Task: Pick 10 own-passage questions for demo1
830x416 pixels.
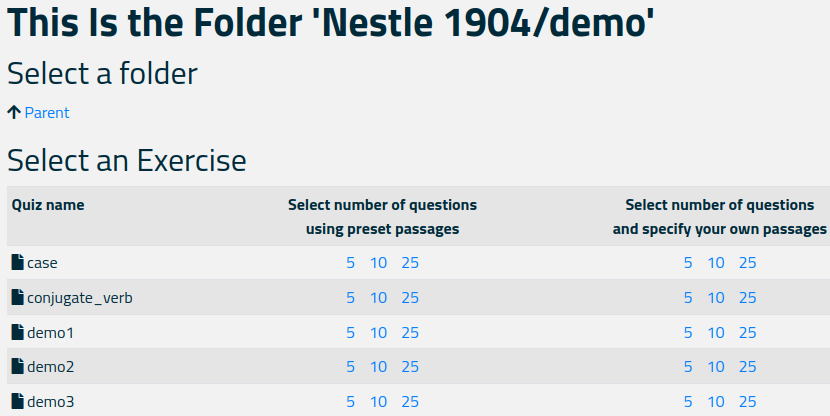Action: [716, 332]
